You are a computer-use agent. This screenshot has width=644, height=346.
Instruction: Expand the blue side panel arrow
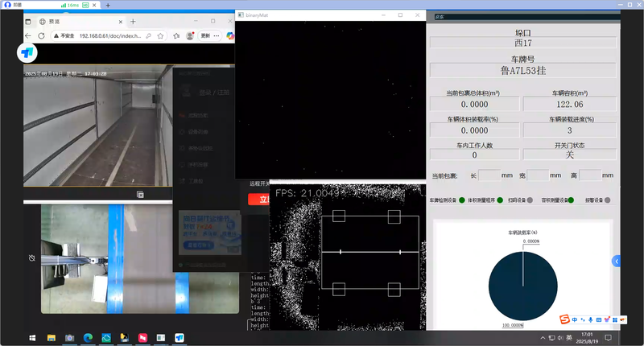point(616,261)
